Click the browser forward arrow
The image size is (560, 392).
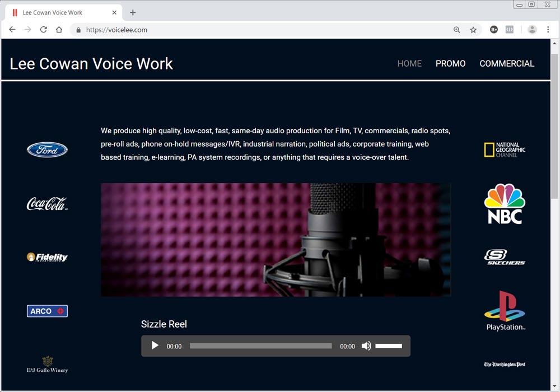(28, 30)
